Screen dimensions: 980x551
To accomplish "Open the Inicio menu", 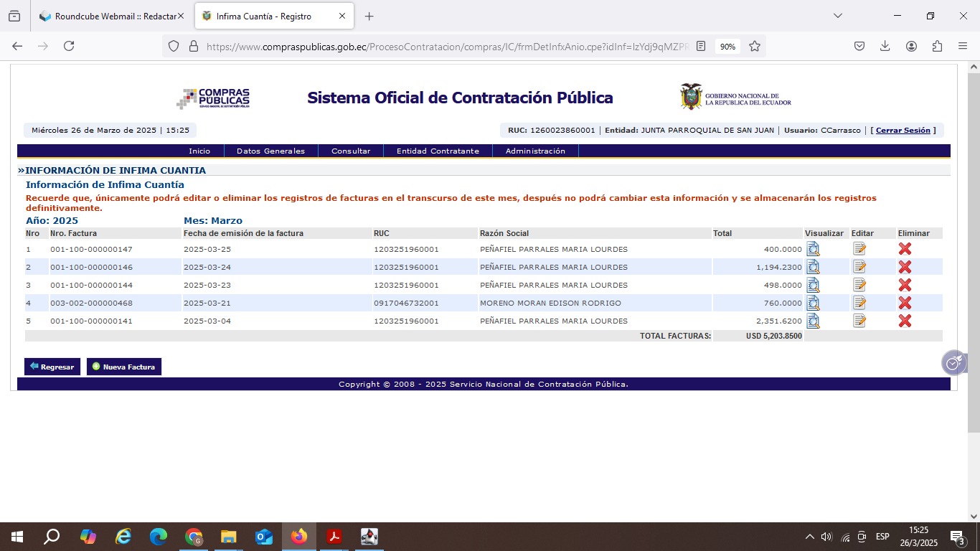I will [199, 151].
